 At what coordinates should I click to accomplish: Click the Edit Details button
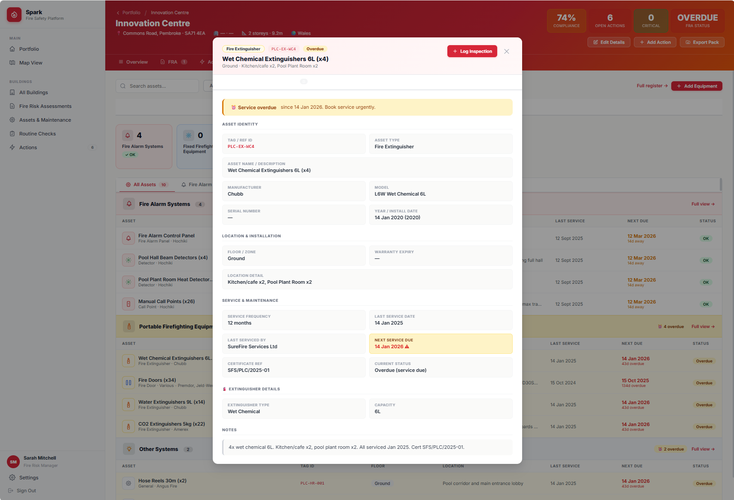(609, 42)
